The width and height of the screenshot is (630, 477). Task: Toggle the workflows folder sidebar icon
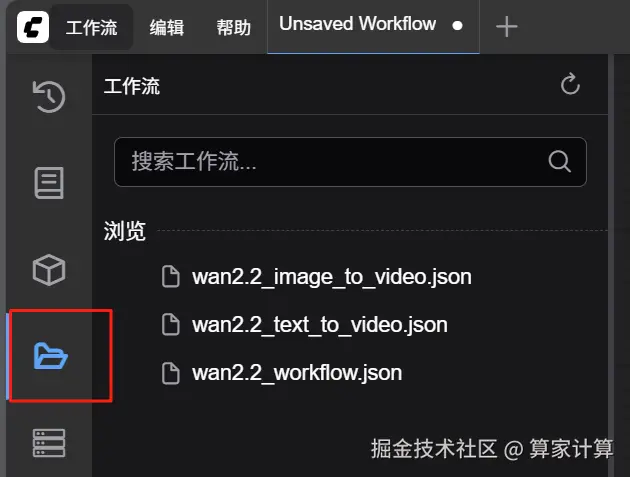coord(50,356)
